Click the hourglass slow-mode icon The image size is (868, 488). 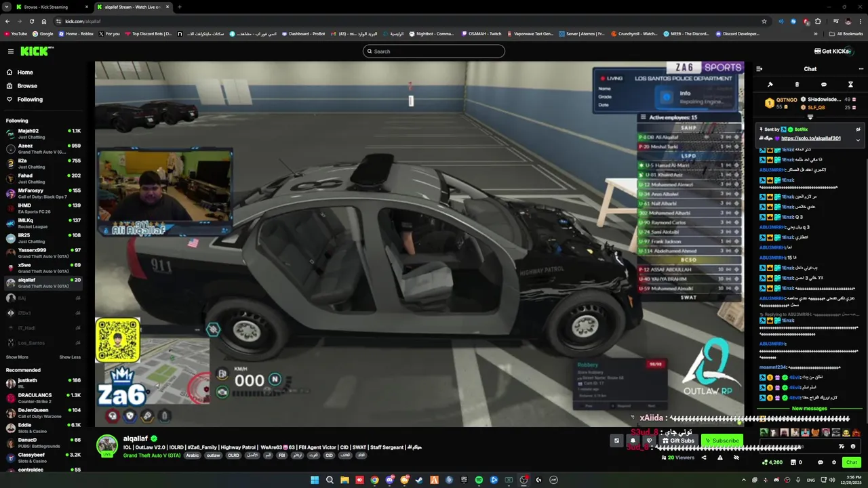(x=850, y=85)
